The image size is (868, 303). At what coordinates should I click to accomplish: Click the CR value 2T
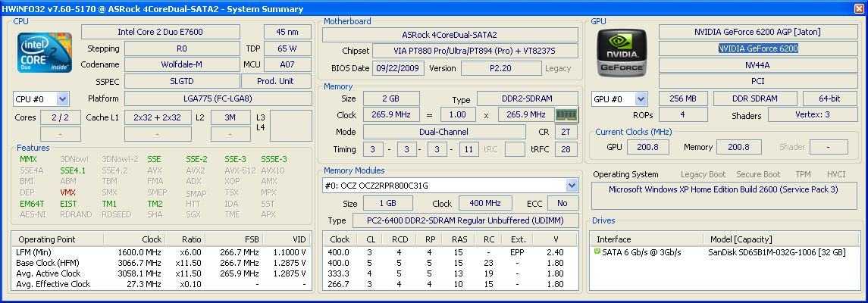tap(566, 132)
